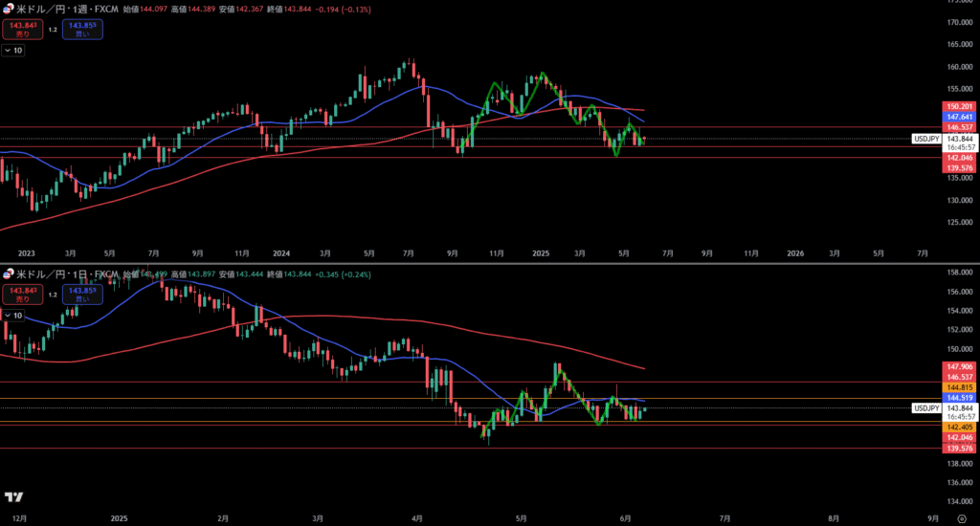Image resolution: width=980 pixels, height=526 pixels.
Task: Click the 125.000 level on weekly price scale
Action: 959,223
